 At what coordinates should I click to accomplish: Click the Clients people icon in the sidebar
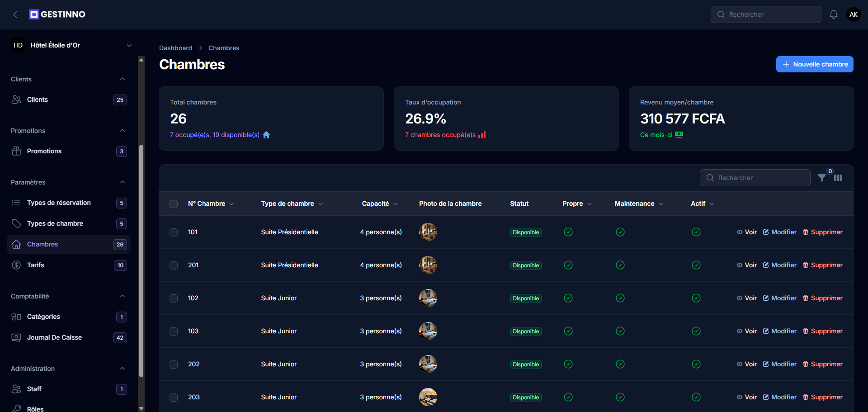tap(16, 99)
